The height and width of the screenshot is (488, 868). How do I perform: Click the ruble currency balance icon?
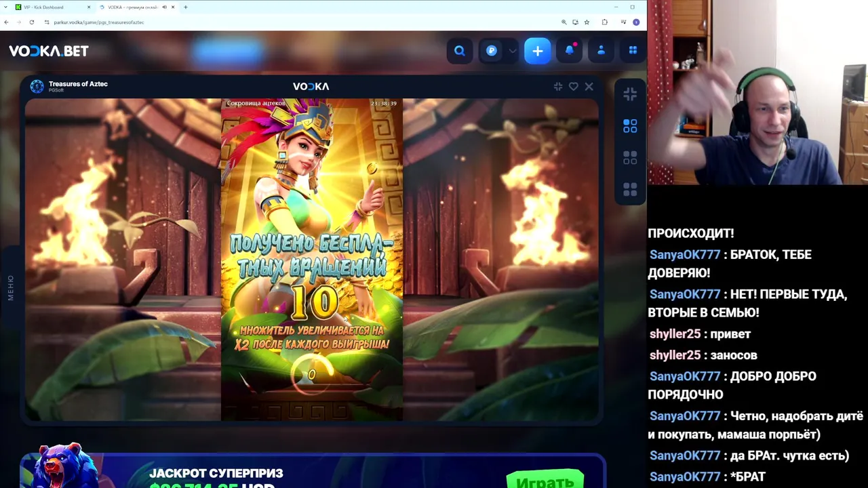pyautogui.click(x=492, y=51)
